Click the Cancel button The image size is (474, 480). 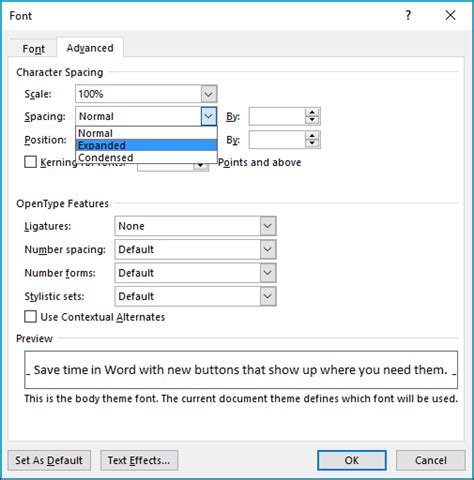click(430, 460)
